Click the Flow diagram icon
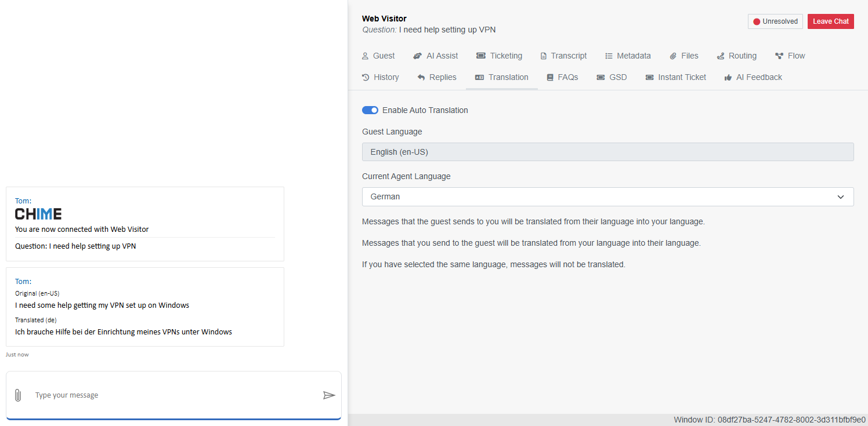 [779, 56]
